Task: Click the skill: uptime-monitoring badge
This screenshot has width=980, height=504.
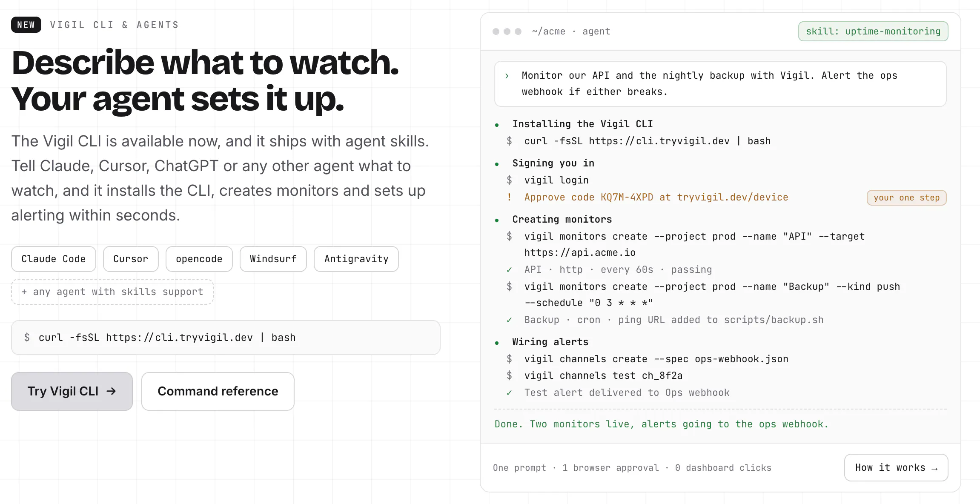Action: point(873,31)
